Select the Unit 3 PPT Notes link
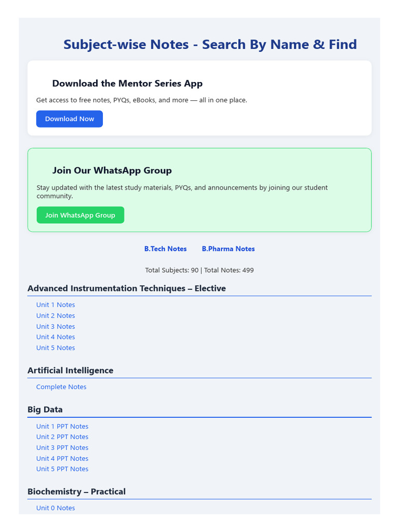This screenshot has width=399, height=532. coord(62,448)
